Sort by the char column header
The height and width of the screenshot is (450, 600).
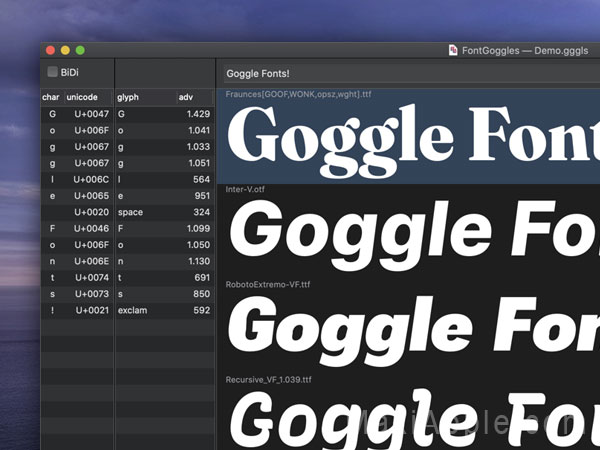[51, 97]
